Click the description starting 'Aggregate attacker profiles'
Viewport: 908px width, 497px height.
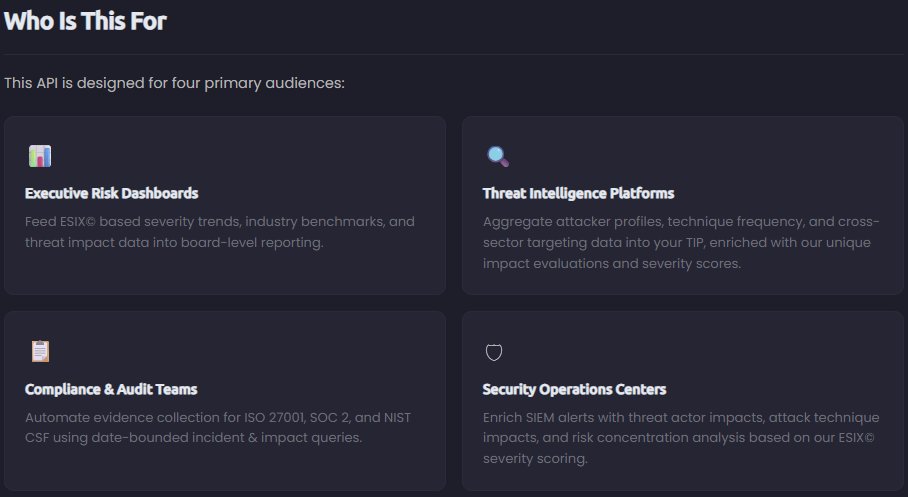682,242
